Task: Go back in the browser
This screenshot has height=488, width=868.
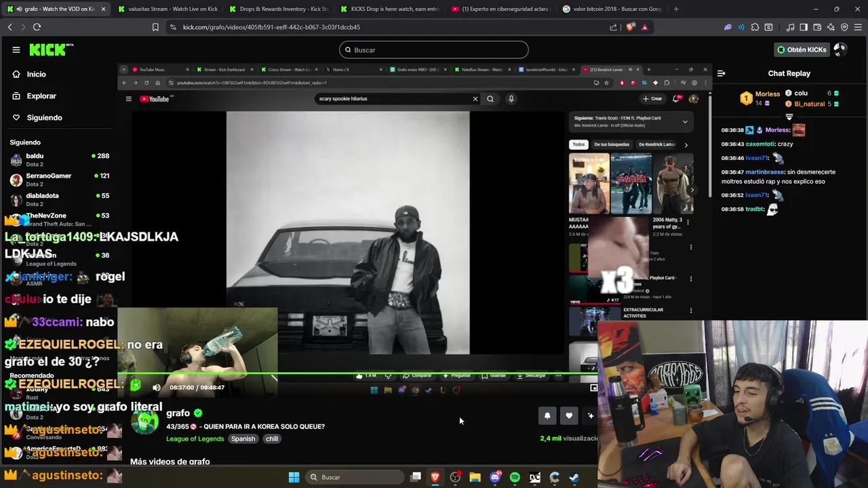Action: [9, 27]
